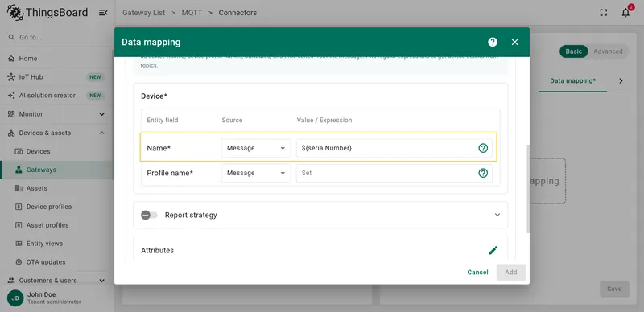Viewport: 644px width, 312px height.
Task: Switch to Basic mode toggle
Action: (573, 51)
